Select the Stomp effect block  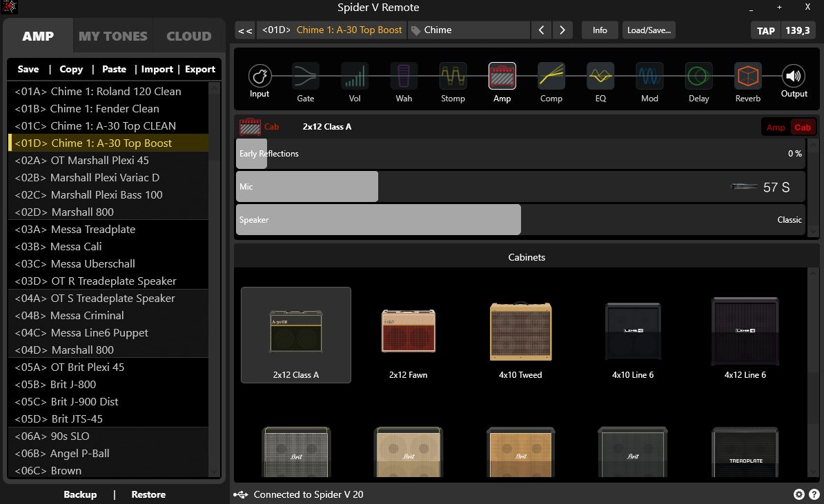(453, 77)
